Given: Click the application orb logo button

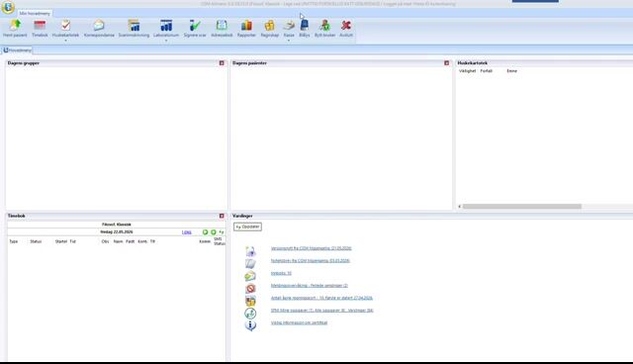Looking at the screenshot, I should click(x=8, y=7).
